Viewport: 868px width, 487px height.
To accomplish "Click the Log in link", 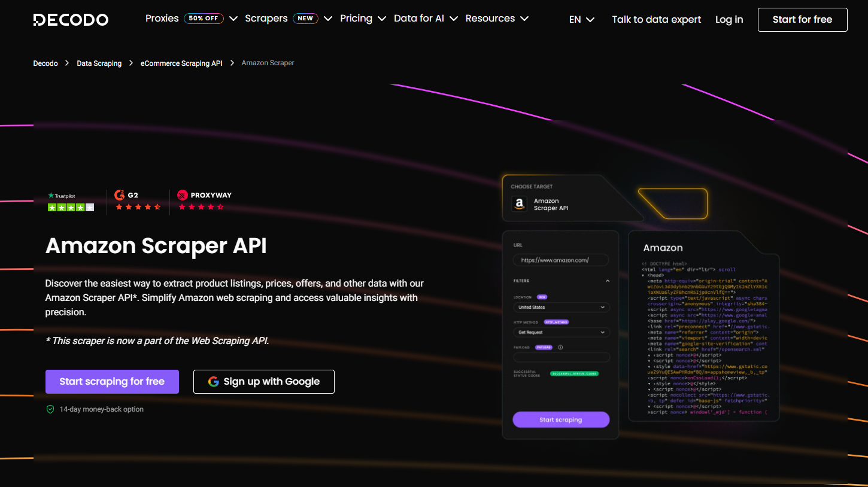I will 729,20.
